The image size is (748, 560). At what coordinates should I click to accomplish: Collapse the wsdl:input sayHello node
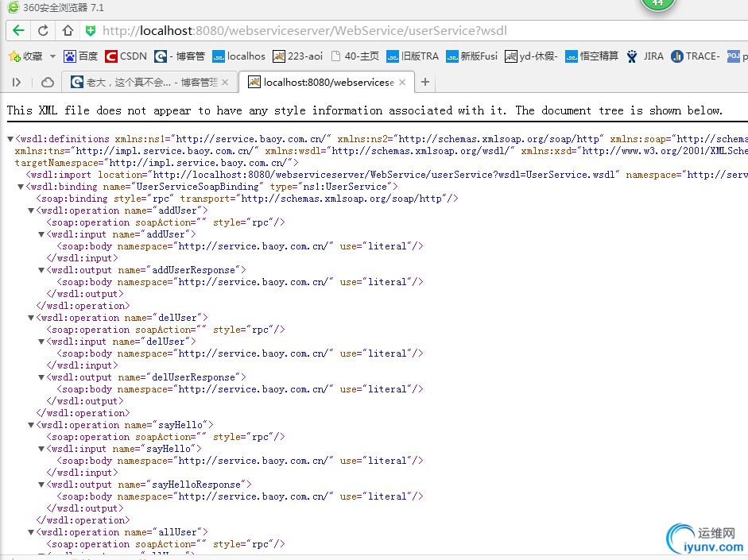(41, 449)
